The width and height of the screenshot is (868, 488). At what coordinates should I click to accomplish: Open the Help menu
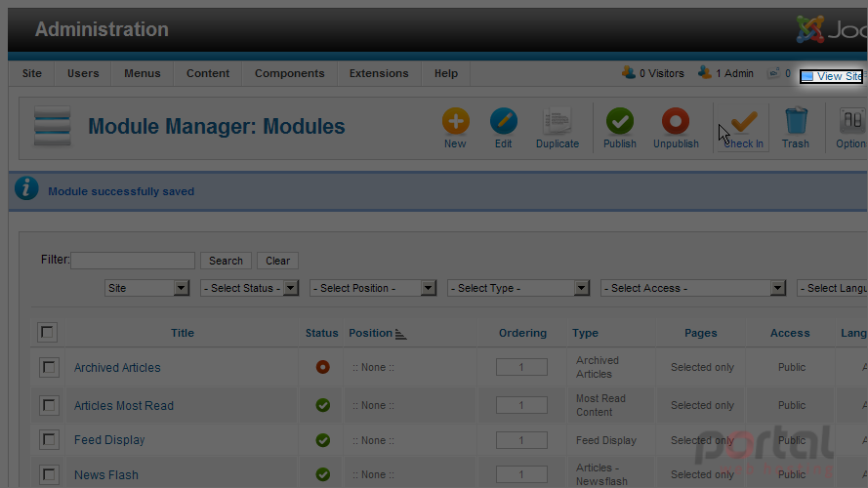pyautogui.click(x=445, y=73)
